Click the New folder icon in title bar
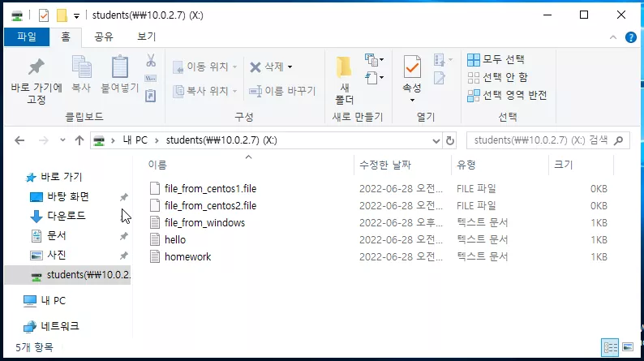 (x=62, y=15)
